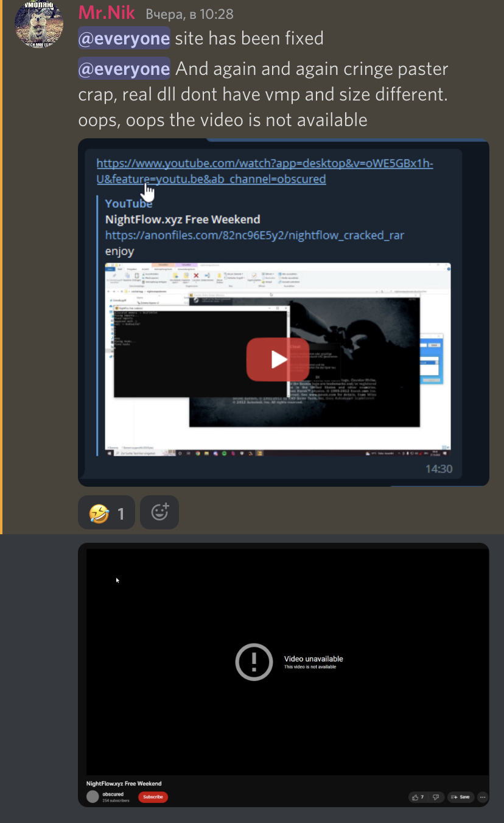
Task: Click the 14:30 time stamp
Action: point(438,469)
